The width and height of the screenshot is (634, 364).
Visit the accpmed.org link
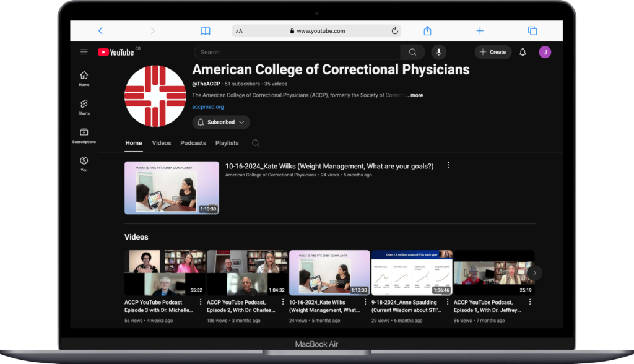coord(208,107)
